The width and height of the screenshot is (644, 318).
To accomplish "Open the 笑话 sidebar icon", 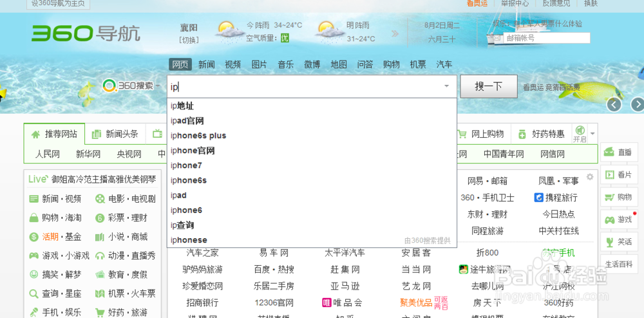I will click(x=609, y=242).
